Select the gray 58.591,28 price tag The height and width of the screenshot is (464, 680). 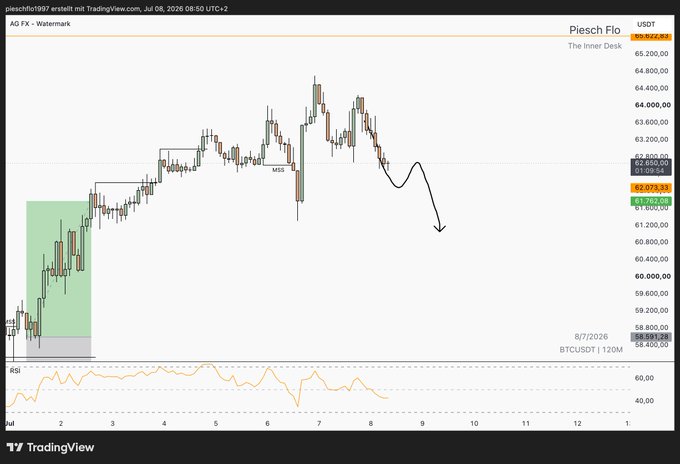pyautogui.click(x=651, y=337)
